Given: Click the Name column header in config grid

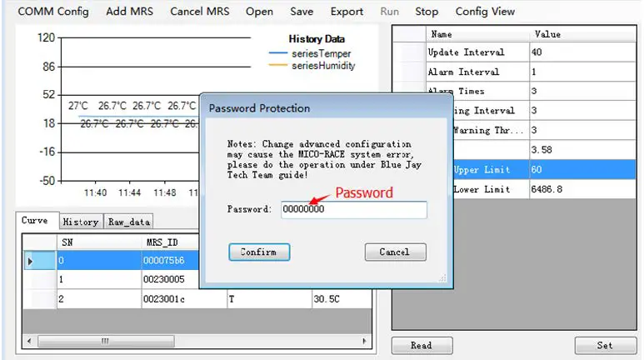Looking at the screenshot, I should point(477,34).
